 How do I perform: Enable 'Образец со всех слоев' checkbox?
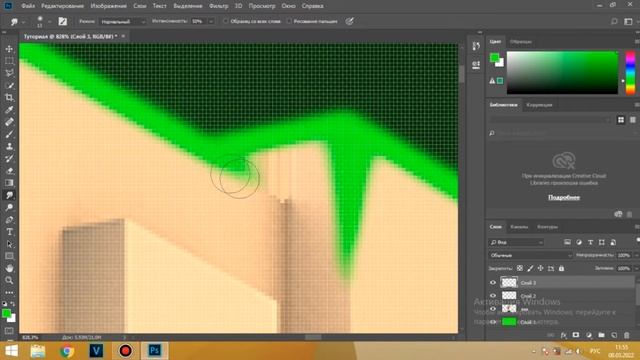click(x=225, y=21)
